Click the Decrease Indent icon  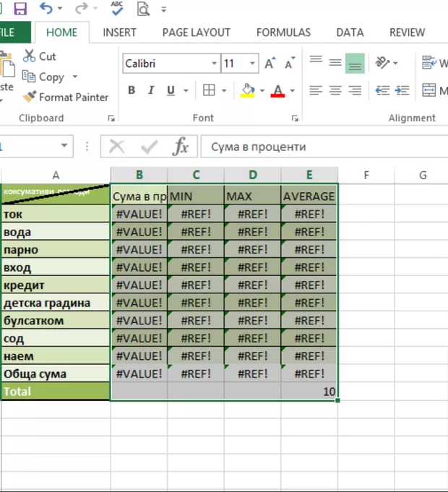(x=382, y=90)
